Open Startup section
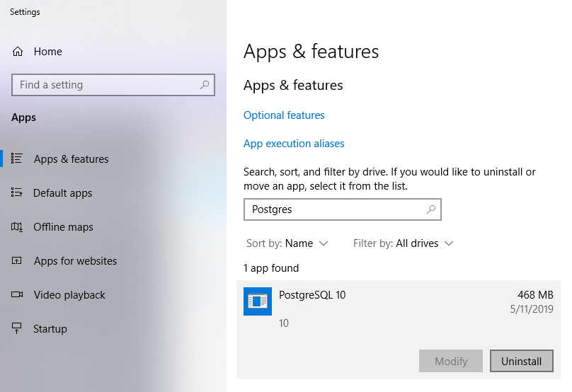572x392 pixels. coord(50,328)
